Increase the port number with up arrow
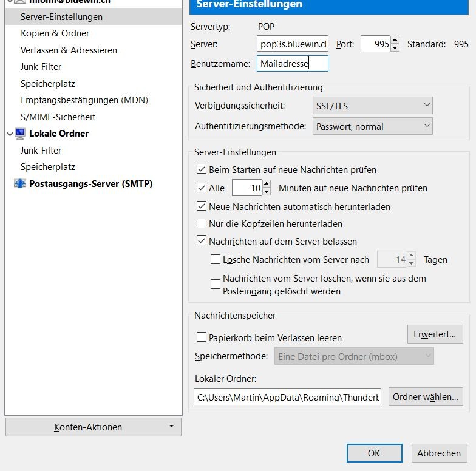The width and height of the screenshot is (476, 471). click(x=395, y=41)
